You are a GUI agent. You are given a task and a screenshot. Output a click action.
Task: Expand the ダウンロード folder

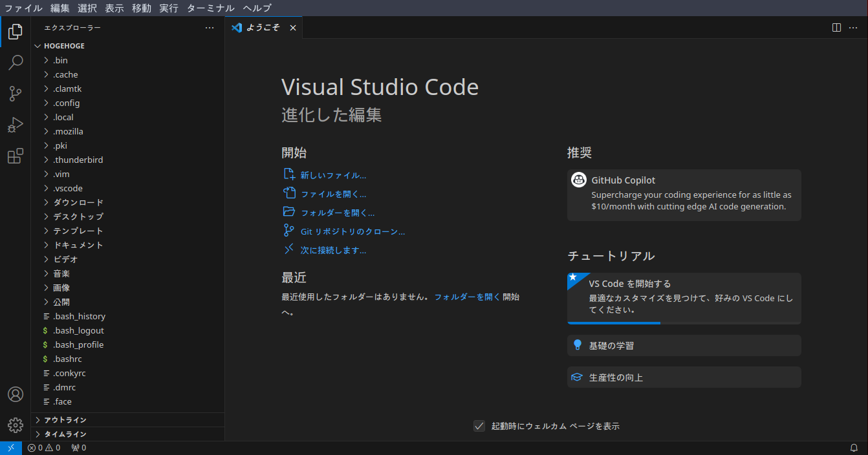point(127,202)
